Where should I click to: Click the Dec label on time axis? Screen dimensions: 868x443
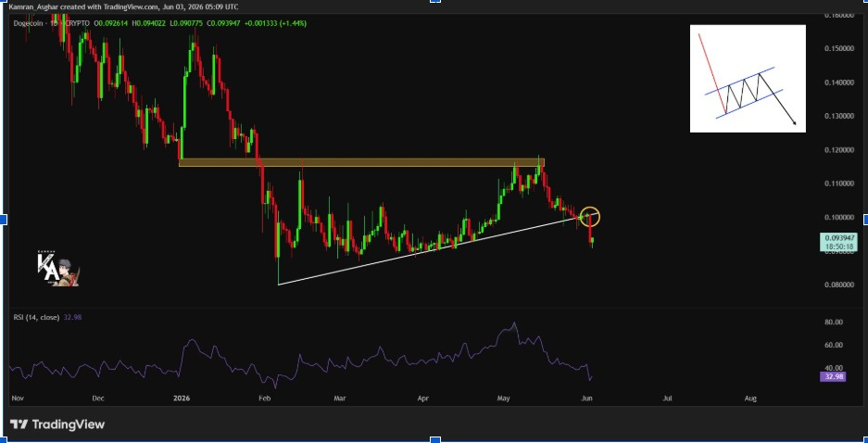click(98, 399)
